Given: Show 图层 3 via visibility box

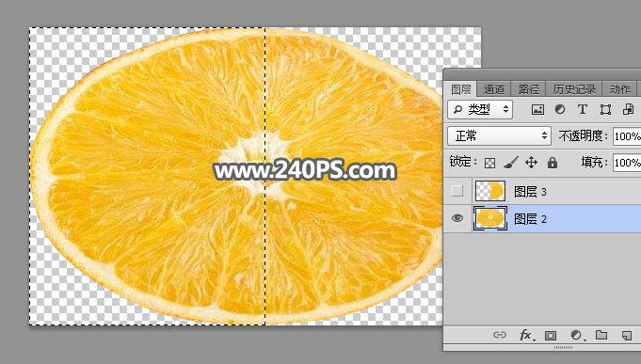Looking at the screenshot, I should pos(457,191).
